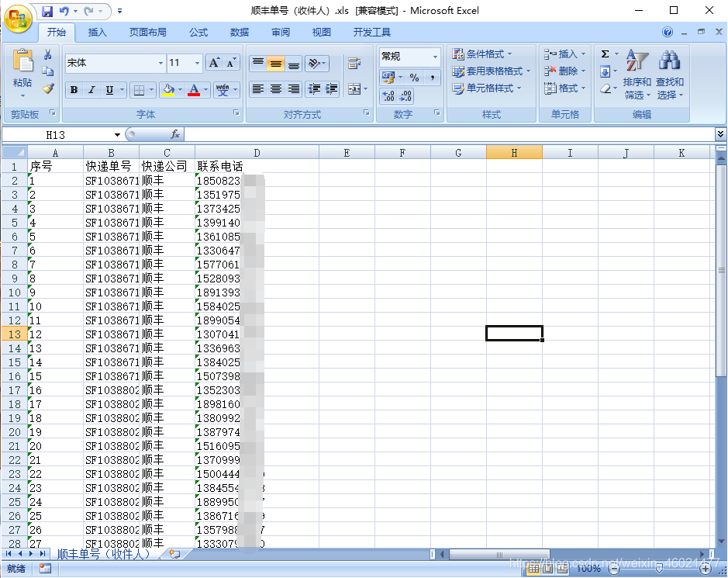Adjust the zoom slider handle
The height and width of the screenshot is (578, 728).
point(659,568)
